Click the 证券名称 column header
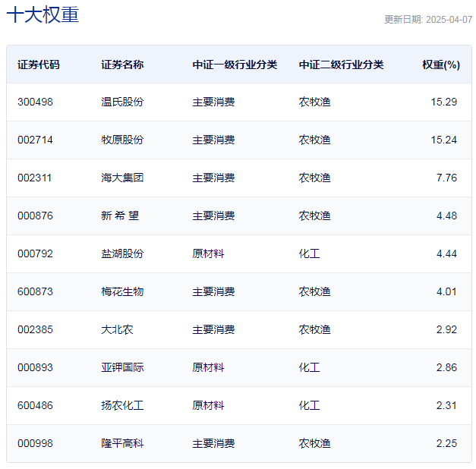476x469 pixels. 121,65
